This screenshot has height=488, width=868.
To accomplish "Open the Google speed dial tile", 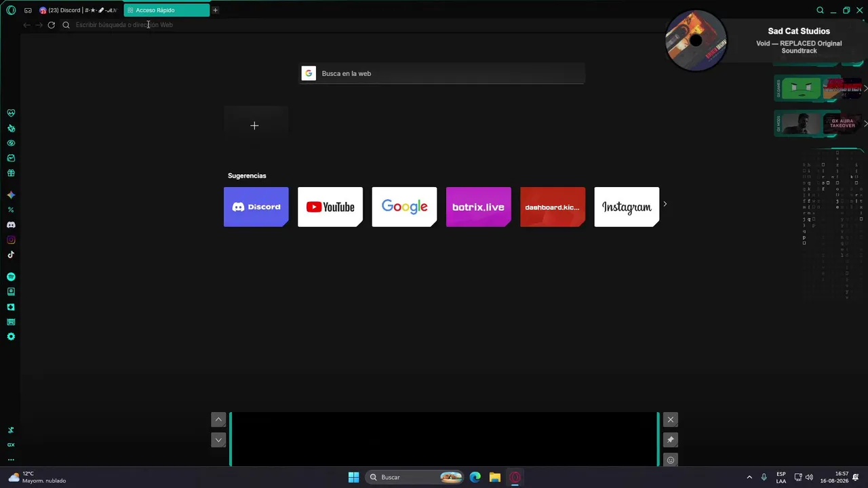I will [x=404, y=207].
